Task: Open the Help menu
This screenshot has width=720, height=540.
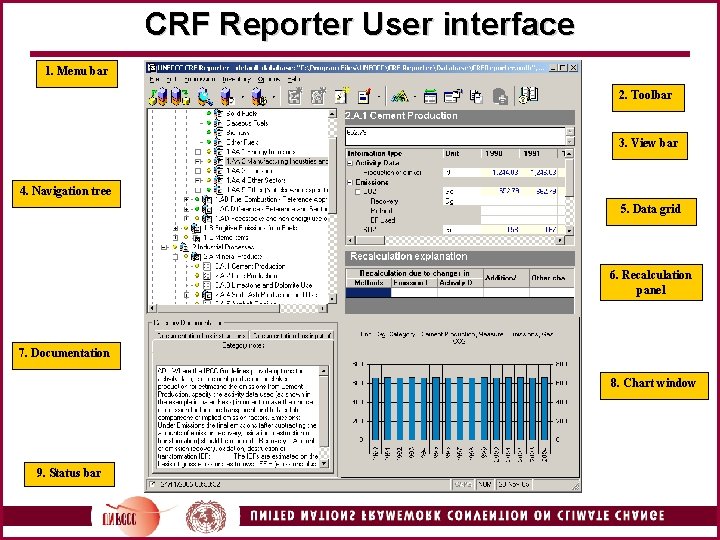Action: point(294,79)
